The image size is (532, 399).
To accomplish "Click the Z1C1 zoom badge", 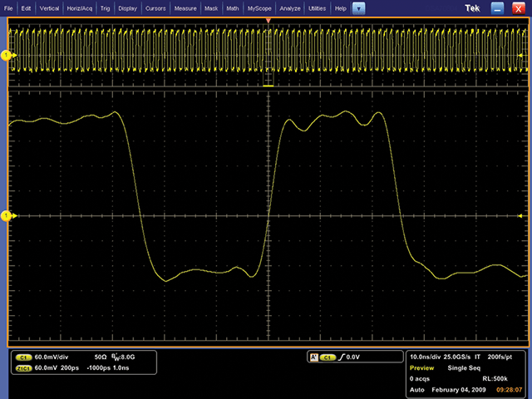I will (x=23, y=367).
